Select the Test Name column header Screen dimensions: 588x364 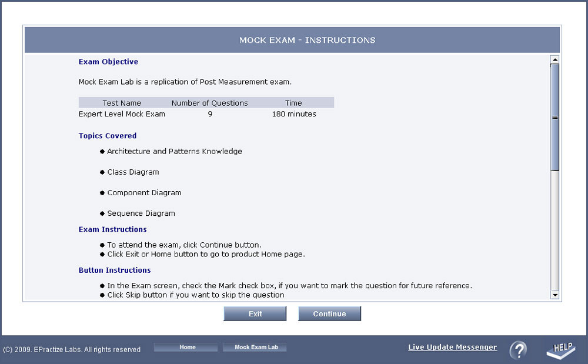coord(122,103)
